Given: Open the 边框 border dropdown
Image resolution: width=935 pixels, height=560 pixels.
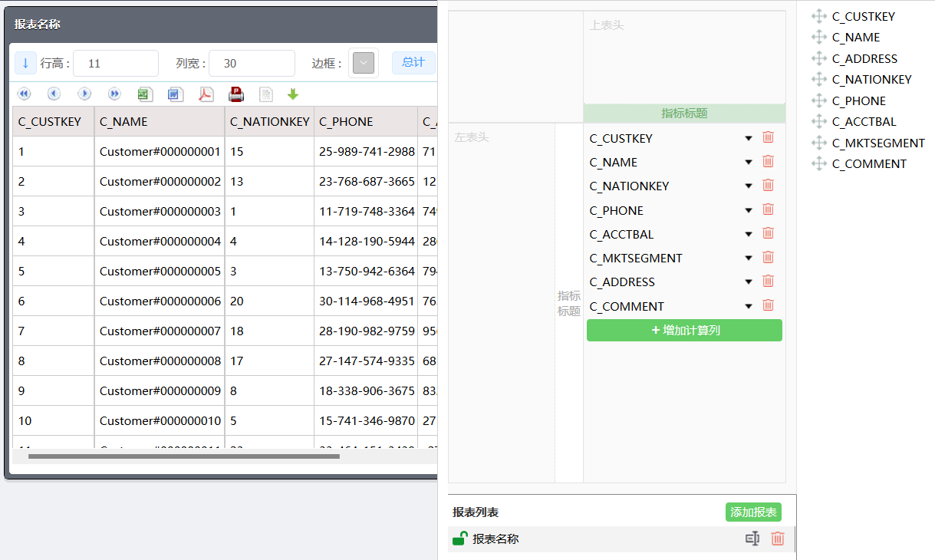Looking at the screenshot, I should 364,63.
